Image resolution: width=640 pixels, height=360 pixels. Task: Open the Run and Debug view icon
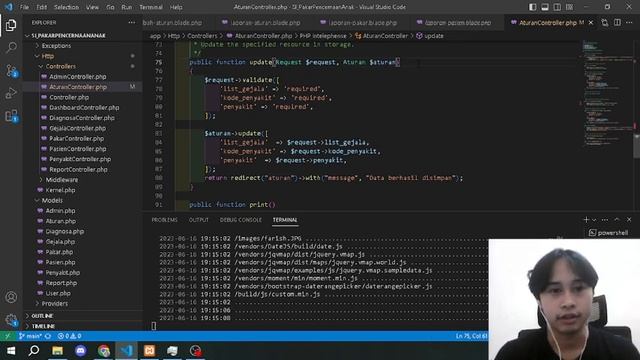point(11,93)
